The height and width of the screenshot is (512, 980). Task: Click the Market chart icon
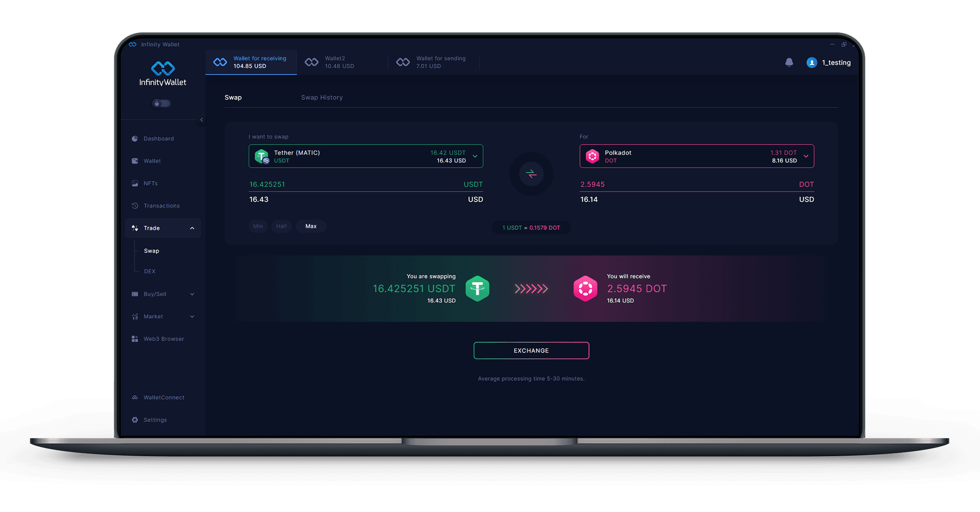[135, 316]
